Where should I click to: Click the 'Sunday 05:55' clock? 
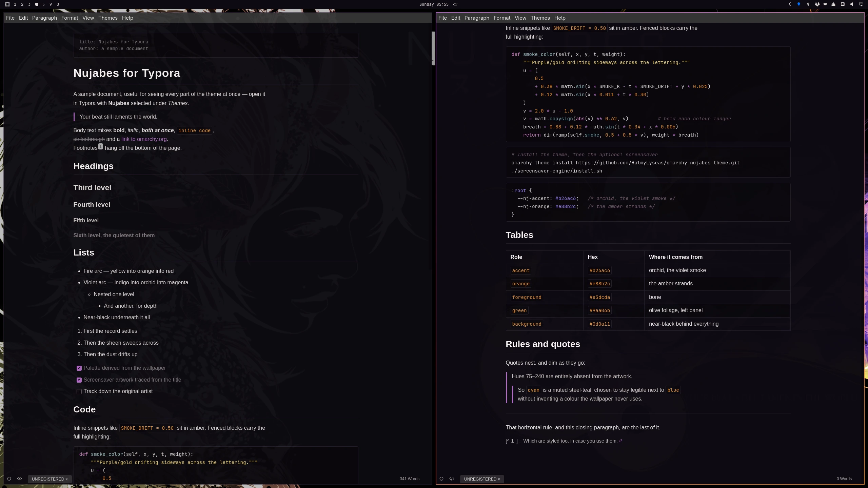tap(434, 4)
